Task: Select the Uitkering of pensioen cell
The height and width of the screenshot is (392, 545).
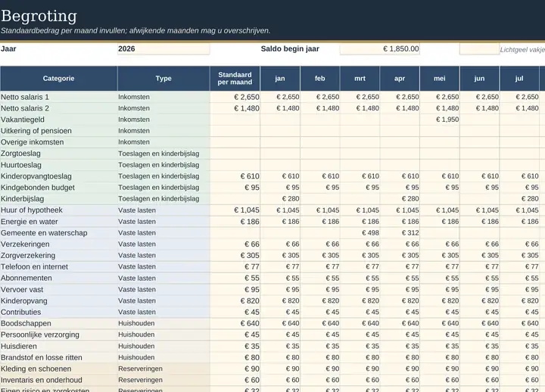Action: pyautogui.click(x=59, y=131)
